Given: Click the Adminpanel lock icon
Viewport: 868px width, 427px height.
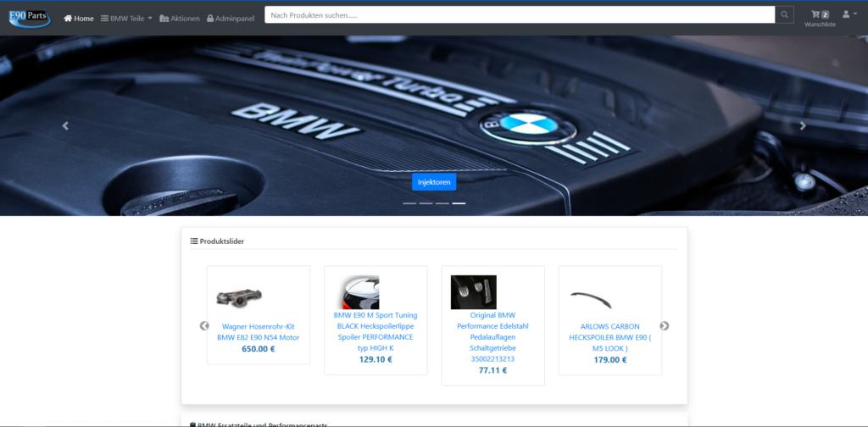Looking at the screenshot, I should (210, 19).
